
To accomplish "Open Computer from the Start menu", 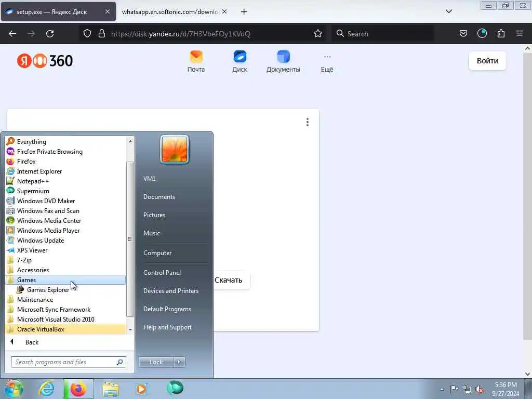I will [157, 253].
